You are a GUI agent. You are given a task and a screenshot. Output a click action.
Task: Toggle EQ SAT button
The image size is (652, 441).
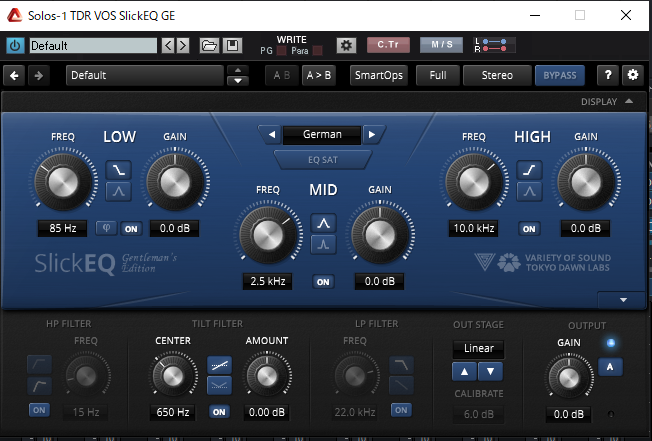(x=323, y=160)
